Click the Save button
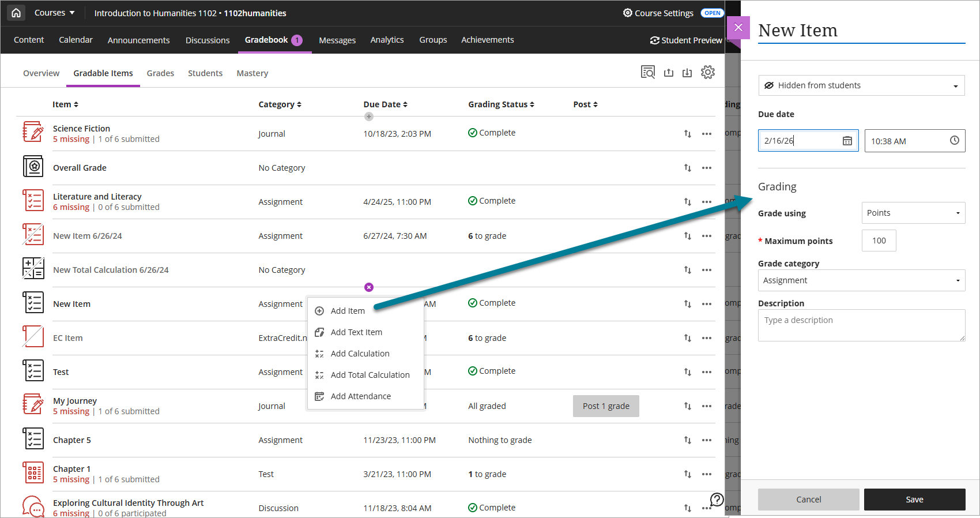980x518 pixels. pos(914,500)
